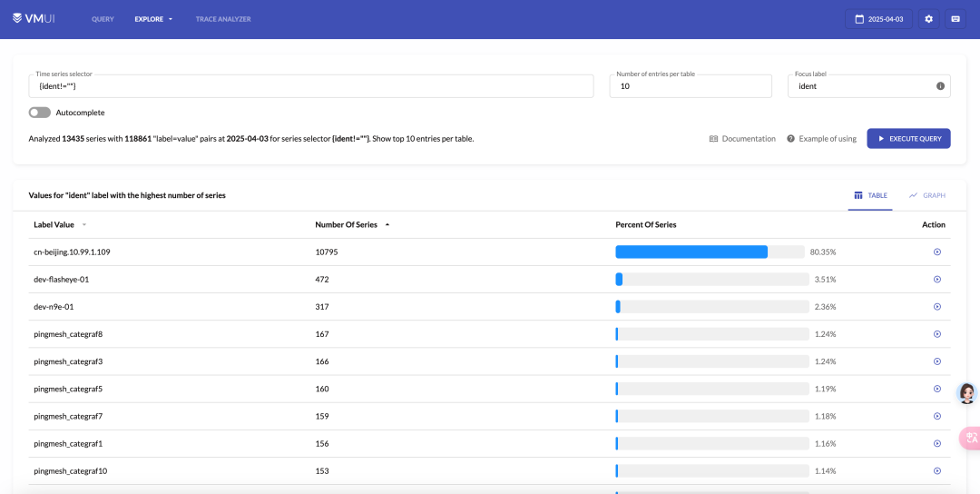Click series count 472
Viewport: 980px width, 494px height.
coord(322,280)
